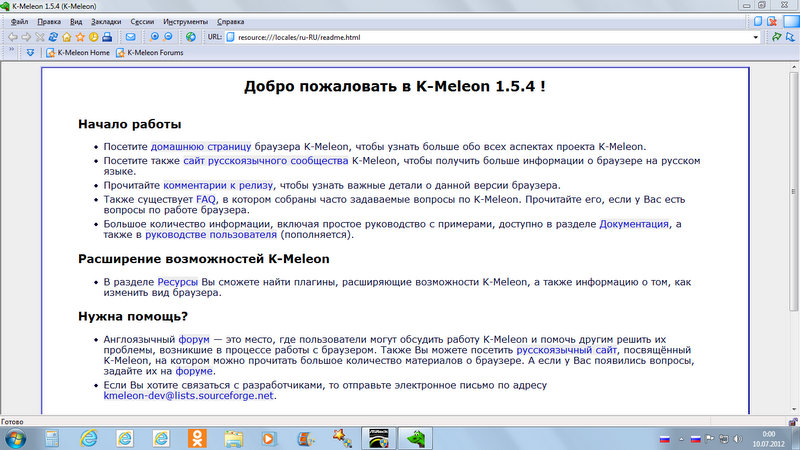Open the Закладки menu
This screenshot has height=450, width=800.
[106, 22]
